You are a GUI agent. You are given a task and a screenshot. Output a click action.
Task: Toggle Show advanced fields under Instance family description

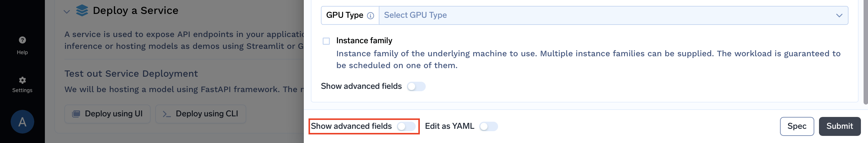(x=416, y=86)
